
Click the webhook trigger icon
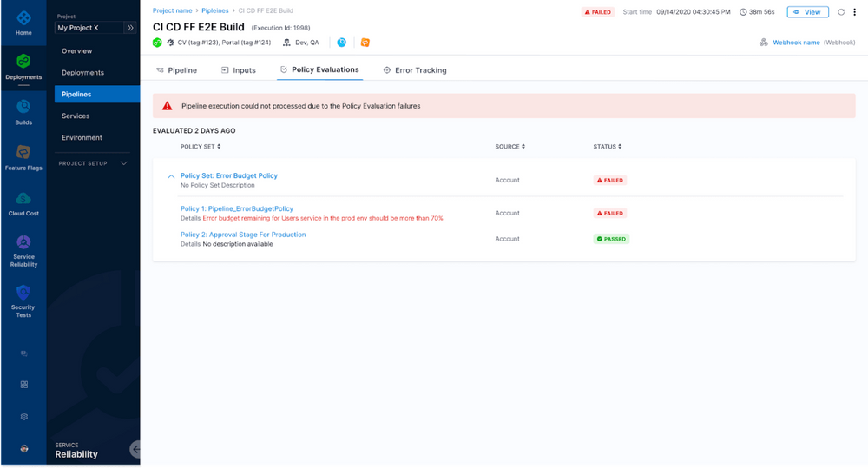tap(763, 43)
